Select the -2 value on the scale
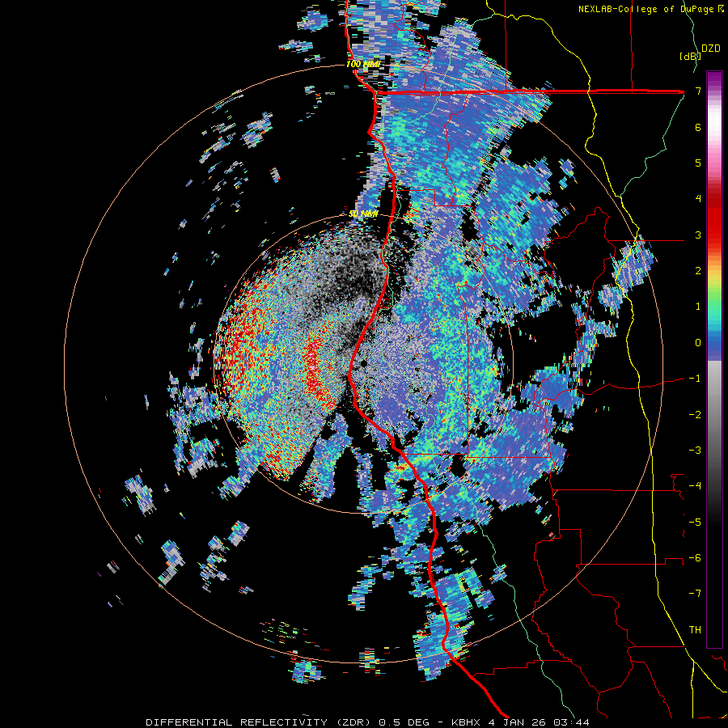The height and width of the screenshot is (728, 728). click(x=695, y=415)
